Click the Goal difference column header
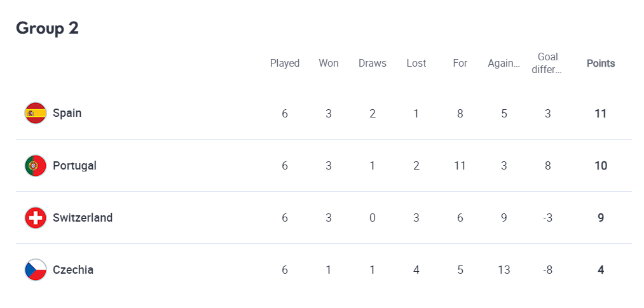 coord(547,64)
